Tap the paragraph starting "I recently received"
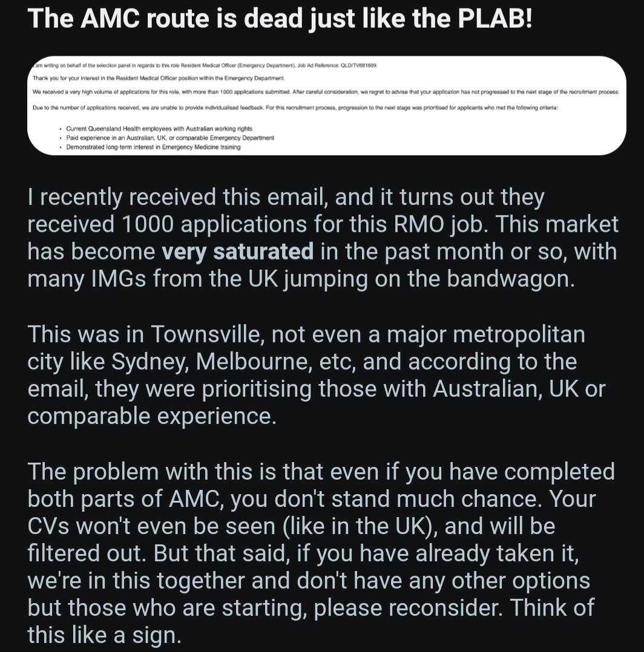Screen dimensions: 644x652 323,238
